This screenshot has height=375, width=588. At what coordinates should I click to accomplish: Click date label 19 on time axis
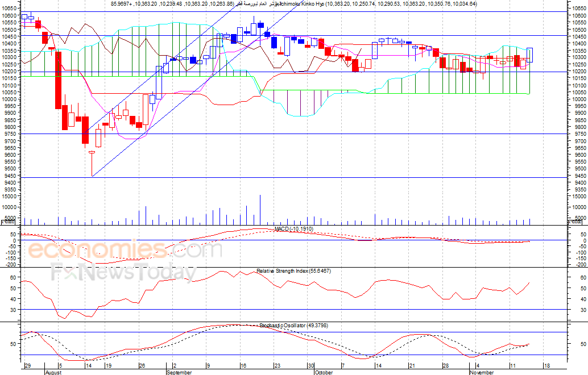(x=107, y=366)
